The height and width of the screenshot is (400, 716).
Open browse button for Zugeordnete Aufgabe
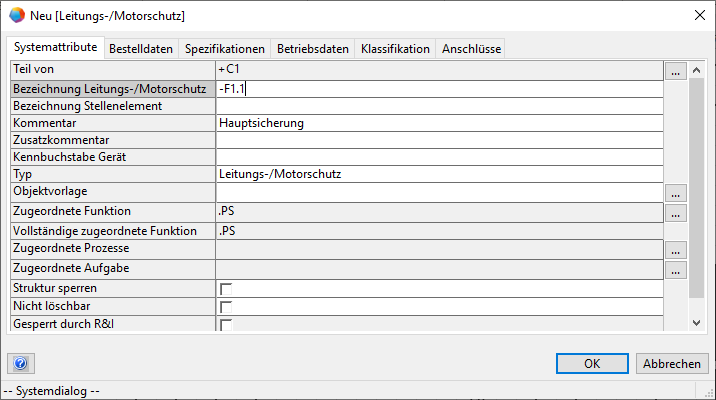coord(677,270)
